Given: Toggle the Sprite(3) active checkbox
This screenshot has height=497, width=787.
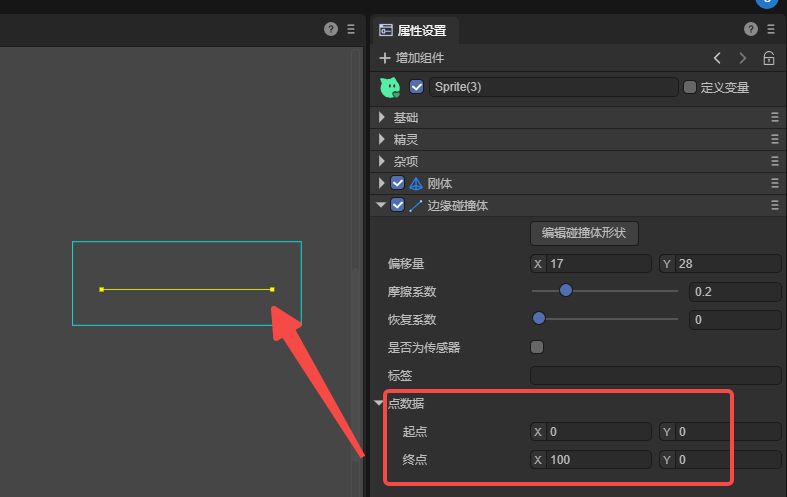Looking at the screenshot, I should 417,87.
